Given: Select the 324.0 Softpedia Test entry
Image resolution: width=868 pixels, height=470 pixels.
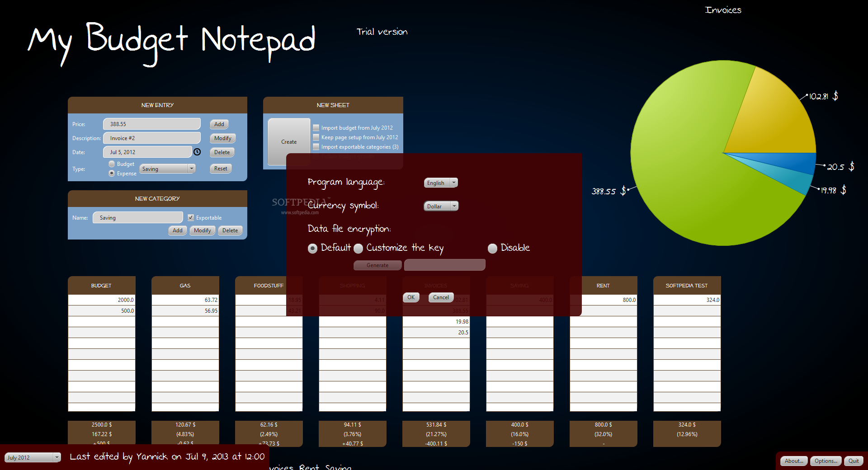Looking at the screenshot, I should tap(687, 300).
